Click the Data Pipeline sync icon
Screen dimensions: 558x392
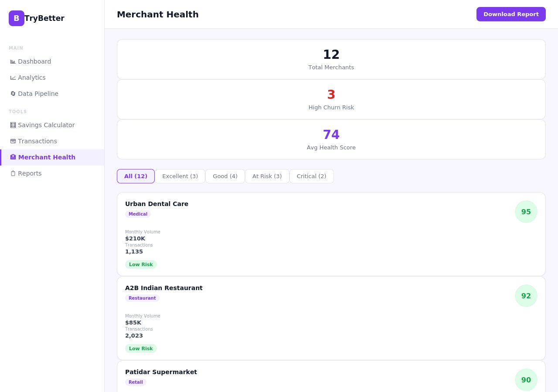click(x=13, y=94)
